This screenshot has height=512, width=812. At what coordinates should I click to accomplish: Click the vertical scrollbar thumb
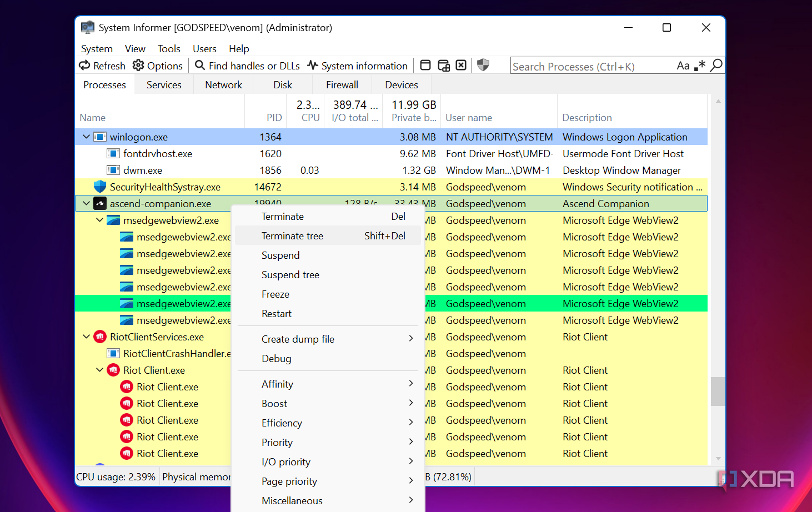tap(718, 391)
